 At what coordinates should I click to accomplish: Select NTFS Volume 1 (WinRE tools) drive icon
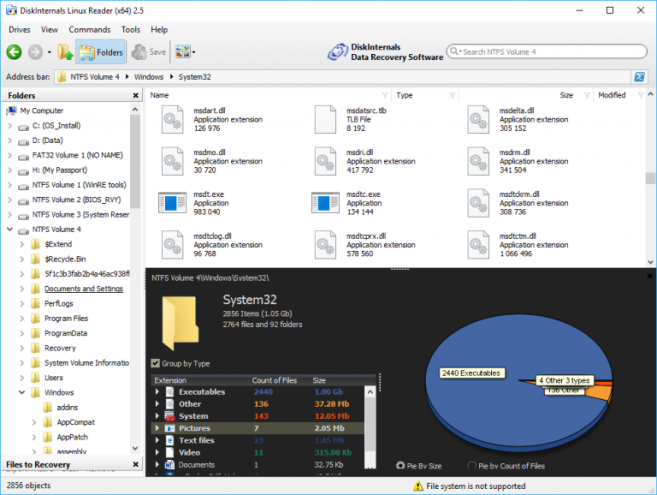[23, 186]
